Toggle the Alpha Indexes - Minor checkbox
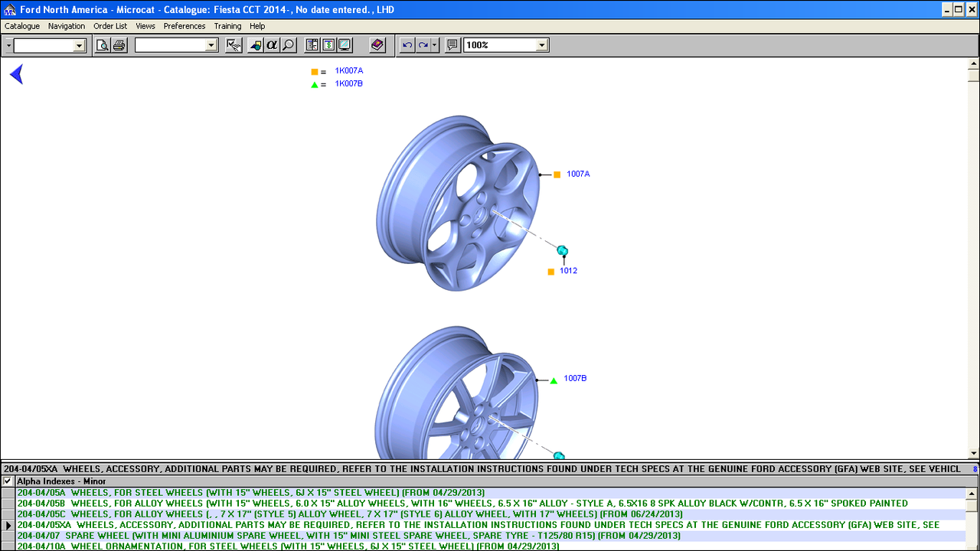 pyautogui.click(x=8, y=481)
